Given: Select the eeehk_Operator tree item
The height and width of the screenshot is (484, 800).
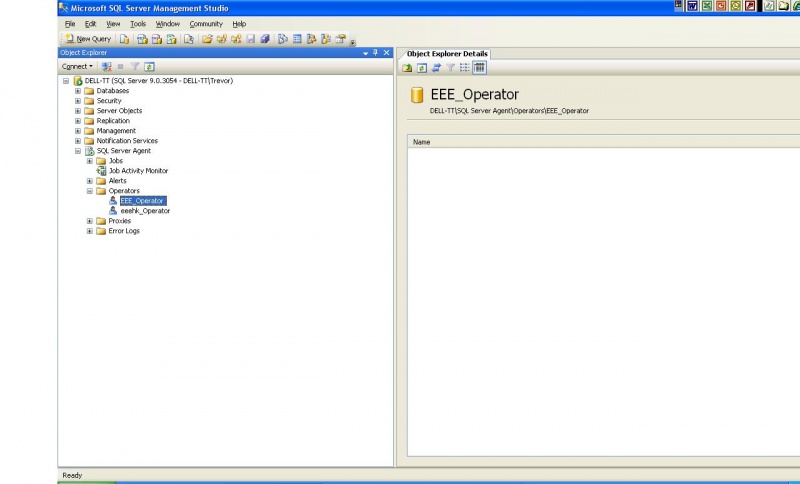Looking at the screenshot, I should (x=145, y=211).
